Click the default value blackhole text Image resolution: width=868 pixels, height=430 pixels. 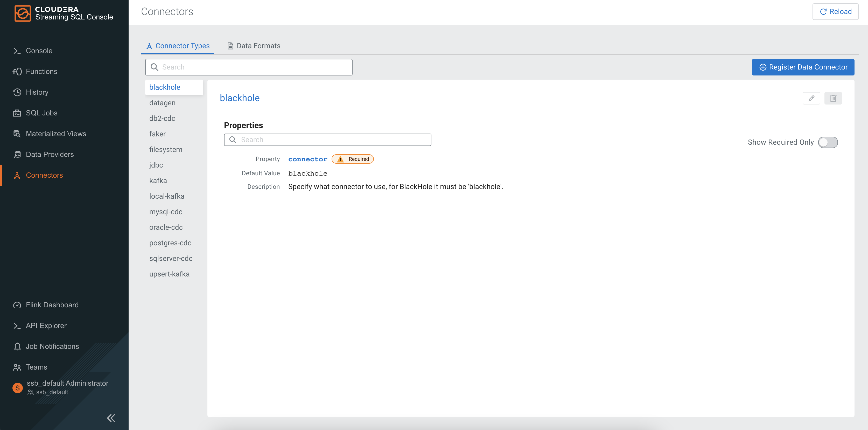pyautogui.click(x=308, y=173)
